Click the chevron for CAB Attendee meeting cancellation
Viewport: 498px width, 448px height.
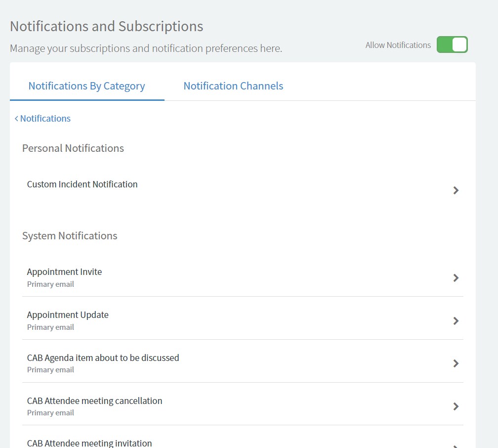pyautogui.click(x=456, y=406)
